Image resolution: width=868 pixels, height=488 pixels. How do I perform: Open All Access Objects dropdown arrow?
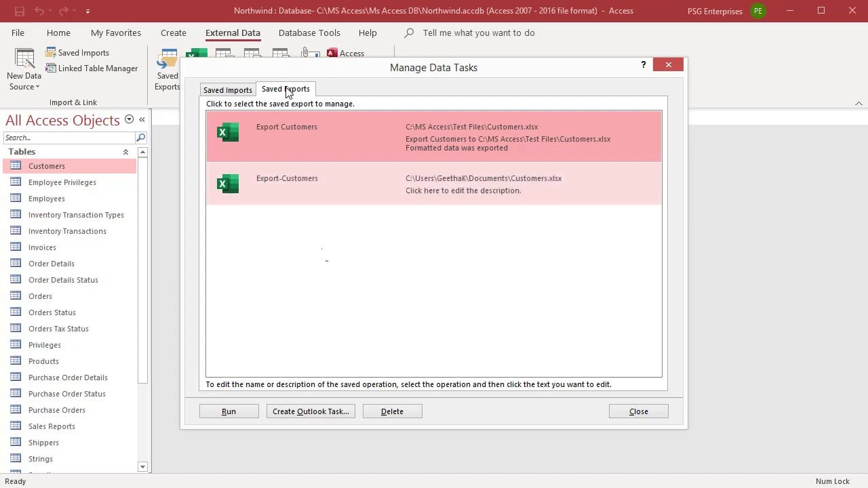click(129, 120)
